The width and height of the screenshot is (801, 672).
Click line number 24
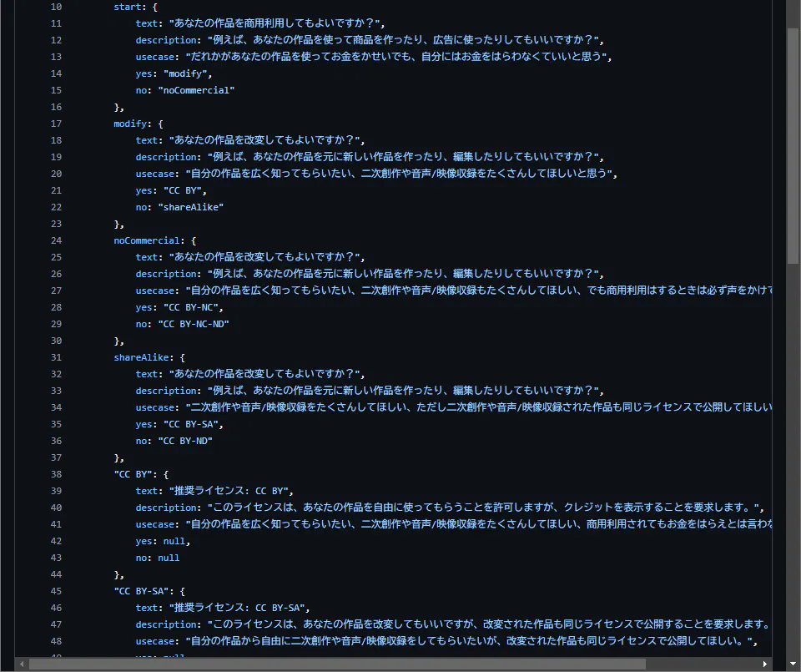coord(56,240)
